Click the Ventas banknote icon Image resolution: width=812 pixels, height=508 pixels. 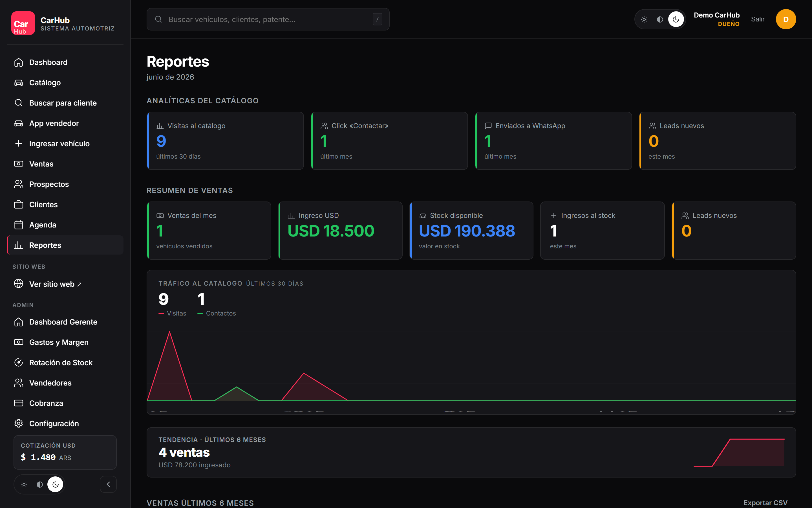(18, 164)
